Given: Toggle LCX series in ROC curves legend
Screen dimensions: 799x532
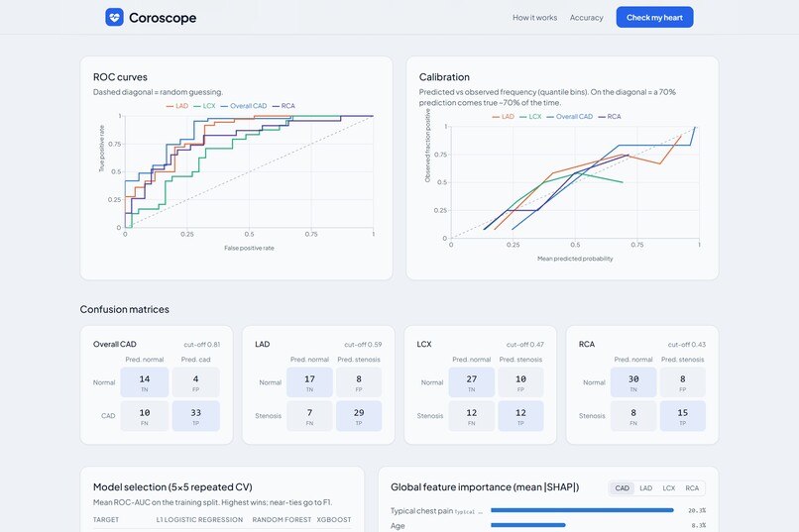Looking at the screenshot, I should [x=205, y=106].
